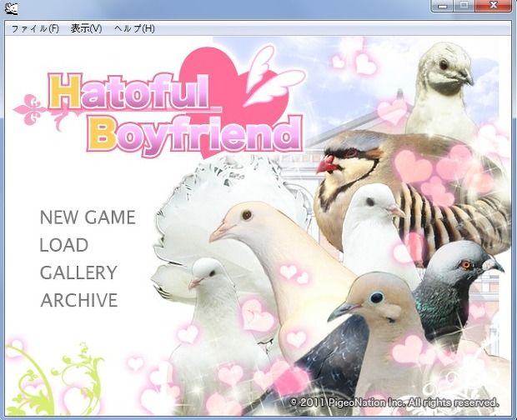This screenshot has width=517, height=420.
Task: Open the GALLERY from the title menu
Action: coord(78,272)
